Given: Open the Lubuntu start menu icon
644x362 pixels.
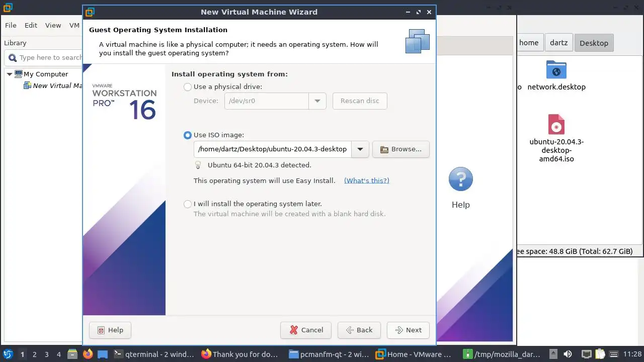Looking at the screenshot, I should pyautogui.click(x=8, y=354).
